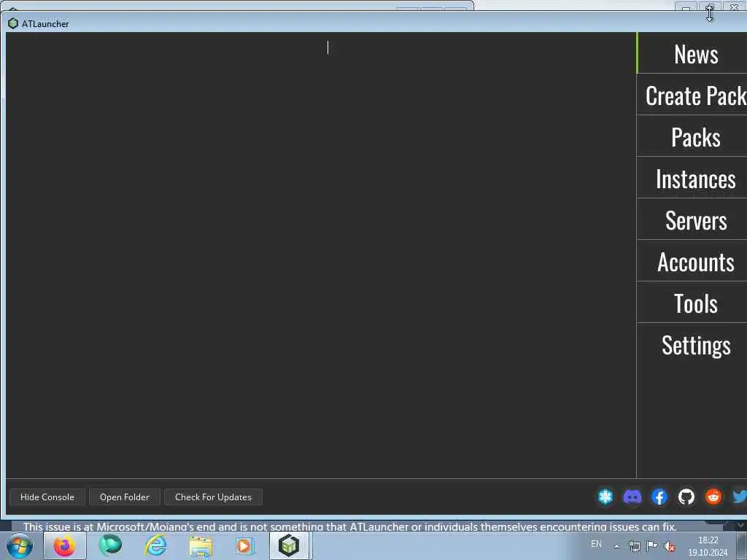The image size is (747, 560).
Task: Click Check For Updates button
Action: coord(213,497)
